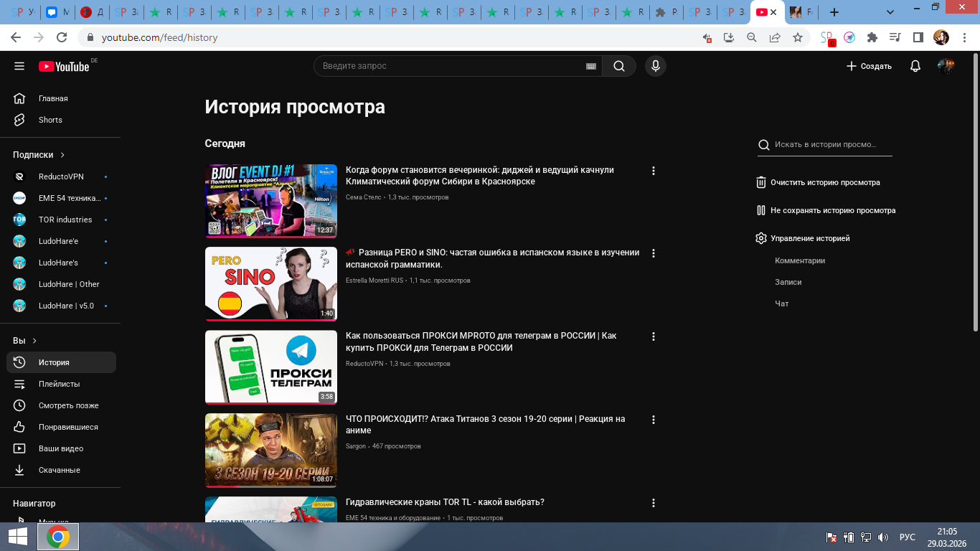Open the hamburger guide menu
The width and height of the screenshot is (980, 551).
(19, 66)
